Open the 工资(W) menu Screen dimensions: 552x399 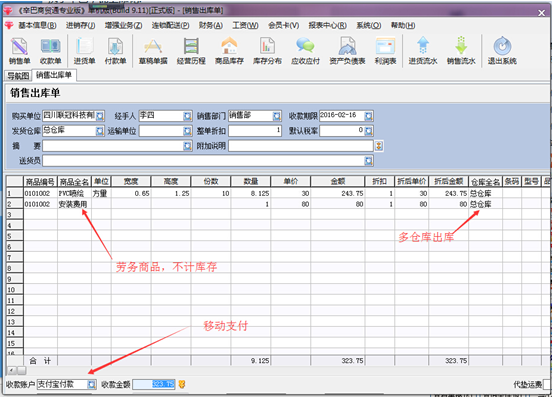tap(245, 25)
